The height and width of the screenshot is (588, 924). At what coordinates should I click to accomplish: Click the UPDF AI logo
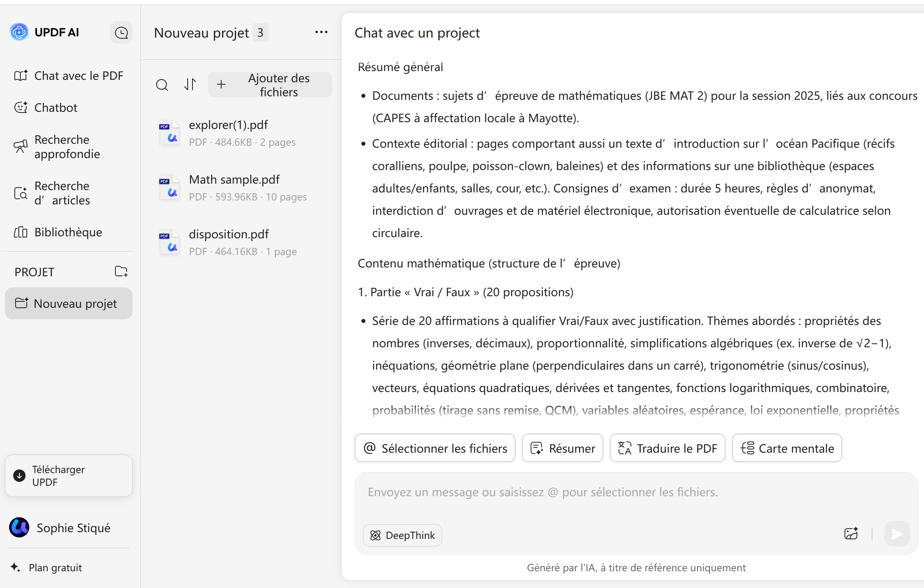(19, 32)
